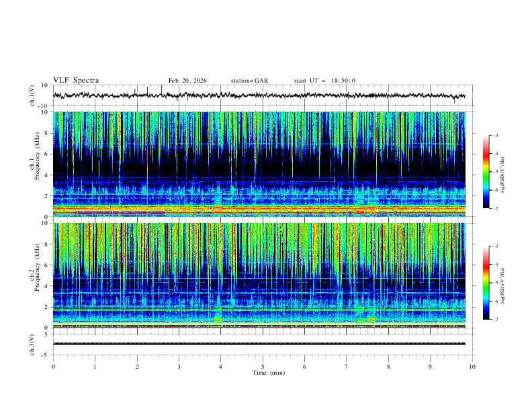This screenshot has width=532, height=411.
Task: Click time axis tick label '9'
Action: (430, 367)
